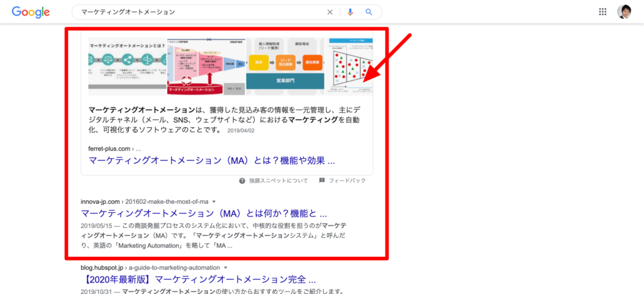Open 【2020年最新版】 hubspot result title

(x=198, y=280)
